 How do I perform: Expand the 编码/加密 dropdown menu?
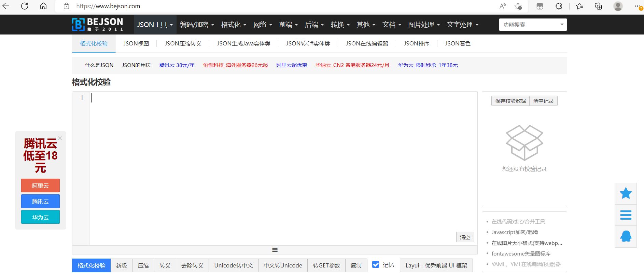pyautogui.click(x=197, y=25)
